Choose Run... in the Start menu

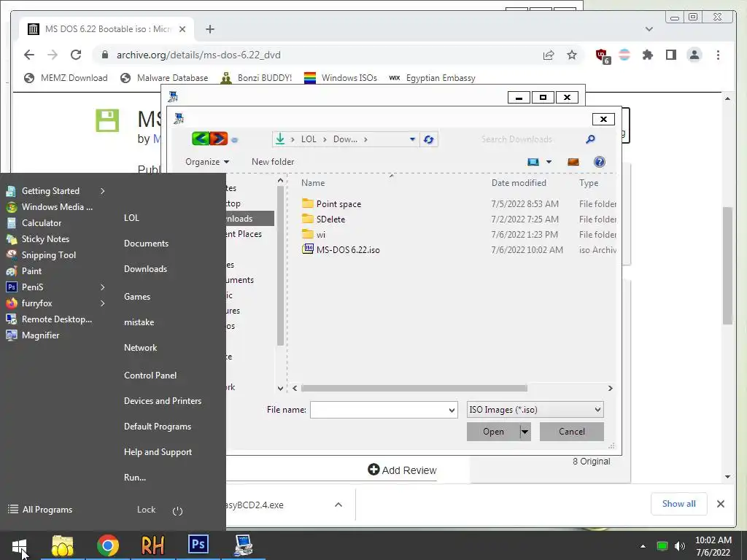[135, 478]
